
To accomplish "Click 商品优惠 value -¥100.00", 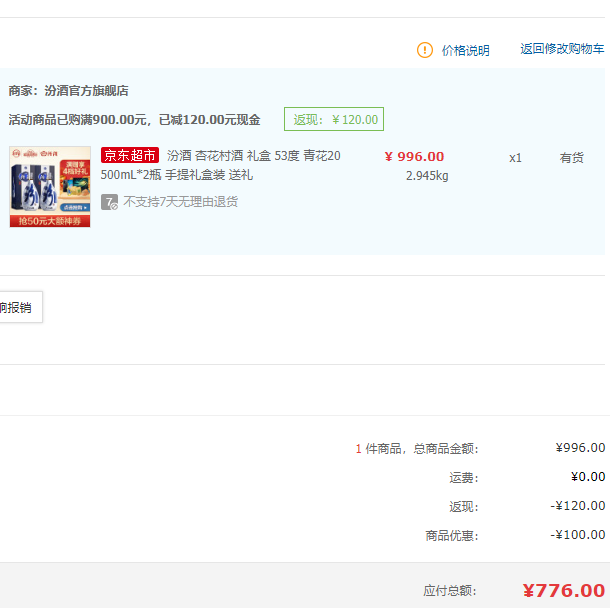I will 578,535.
